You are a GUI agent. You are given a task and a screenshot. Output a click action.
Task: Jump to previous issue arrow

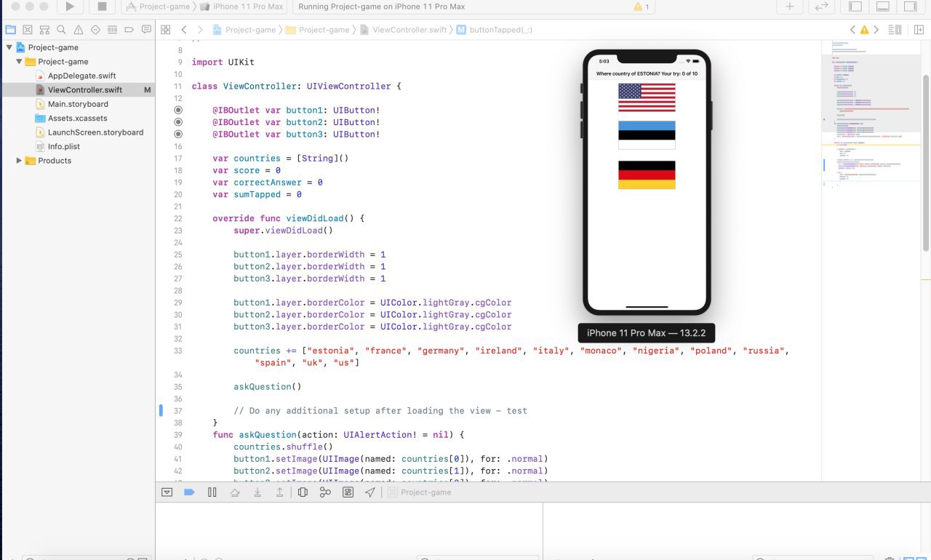tap(853, 30)
